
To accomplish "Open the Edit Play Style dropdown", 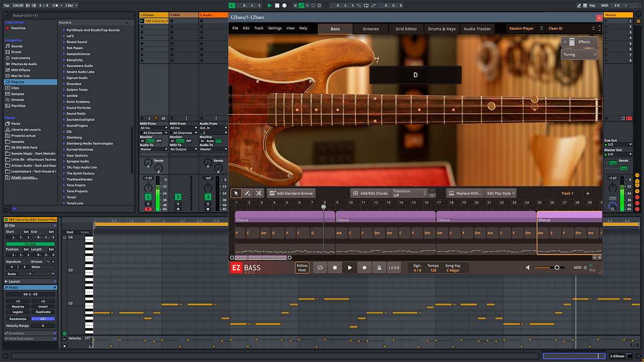I will pos(501,193).
